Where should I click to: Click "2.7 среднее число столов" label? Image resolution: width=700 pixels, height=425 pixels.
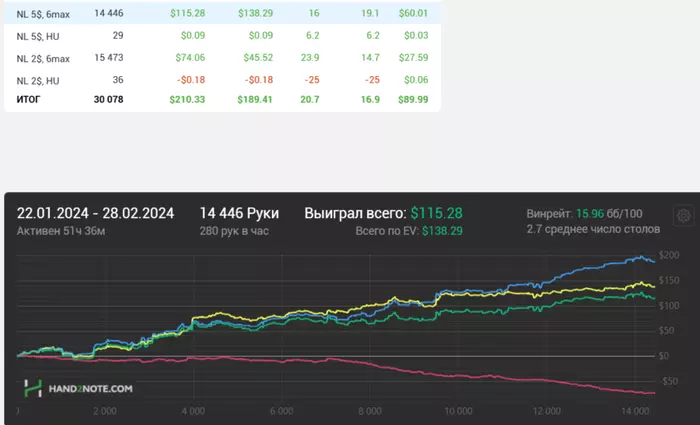[593, 229]
